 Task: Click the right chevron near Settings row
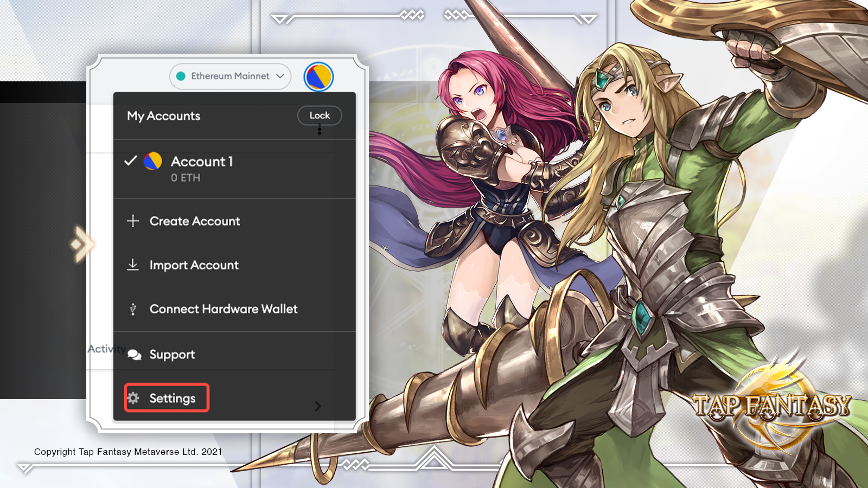pos(318,406)
